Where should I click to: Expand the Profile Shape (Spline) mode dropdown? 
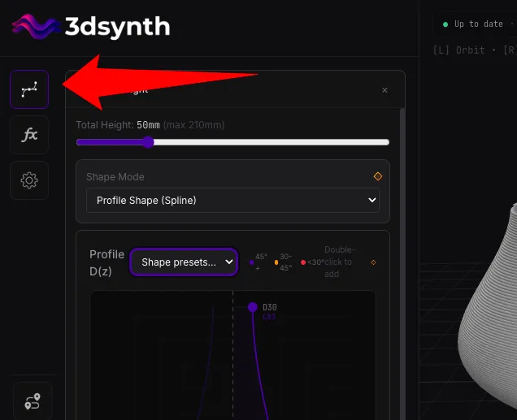click(232, 200)
